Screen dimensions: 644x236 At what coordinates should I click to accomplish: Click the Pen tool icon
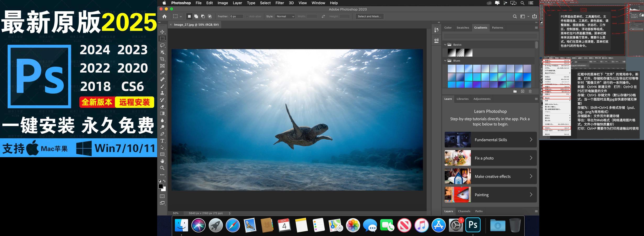click(x=162, y=134)
